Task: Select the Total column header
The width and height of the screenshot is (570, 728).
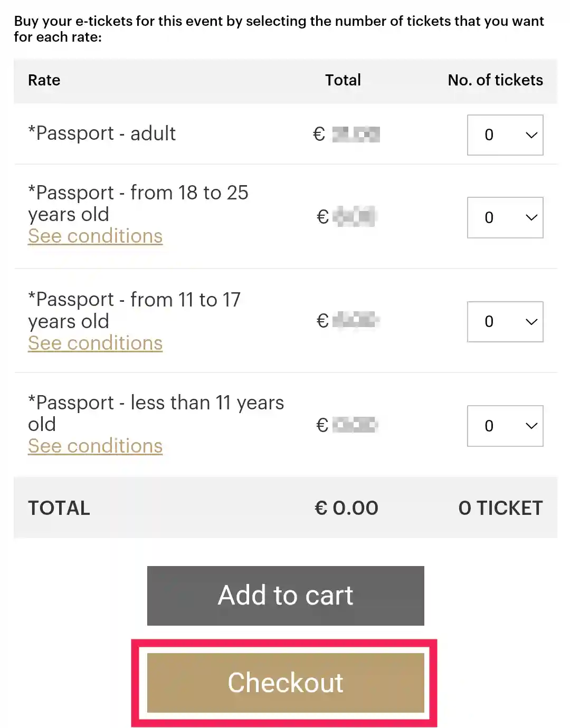Action: coord(343,80)
